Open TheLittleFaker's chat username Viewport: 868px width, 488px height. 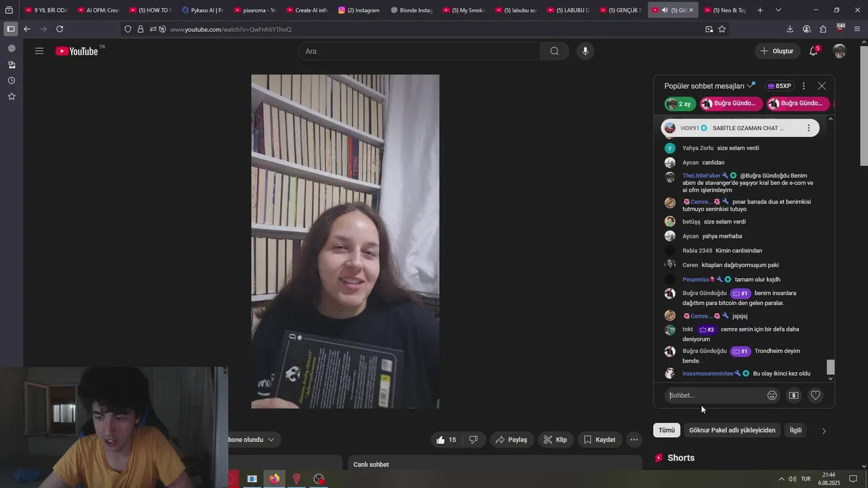pos(701,176)
